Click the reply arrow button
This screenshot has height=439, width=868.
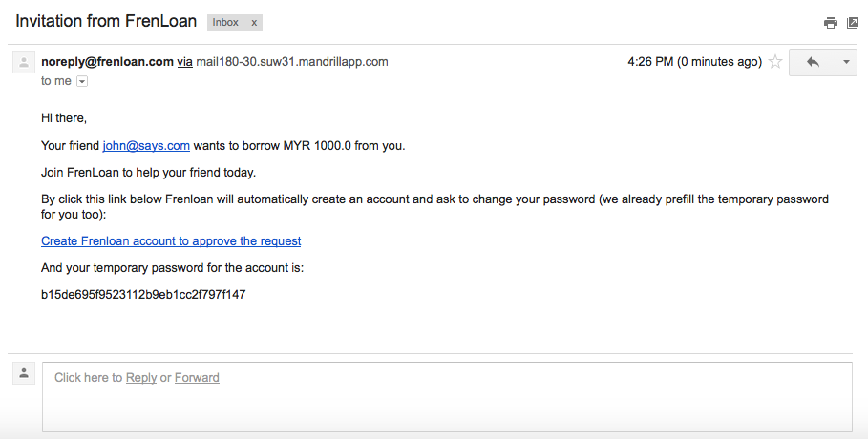pyautogui.click(x=813, y=62)
